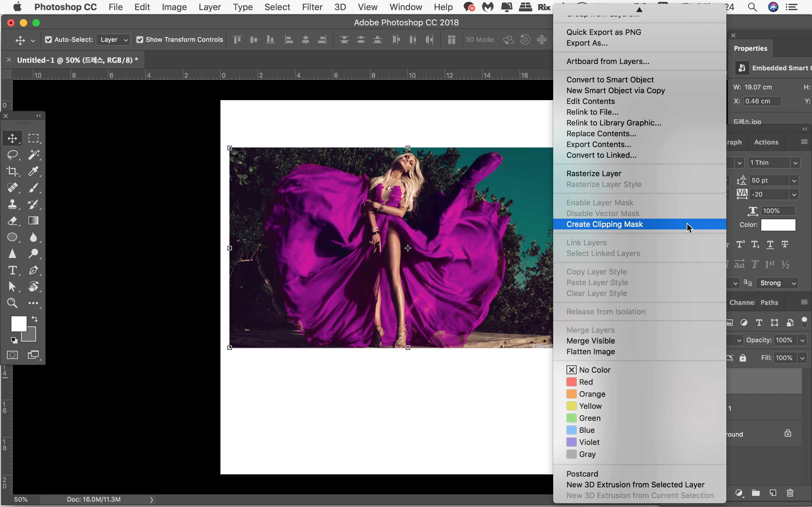Image resolution: width=812 pixels, height=507 pixels.
Task: Disable Show Transform Controls checkbox
Action: click(140, 40)
